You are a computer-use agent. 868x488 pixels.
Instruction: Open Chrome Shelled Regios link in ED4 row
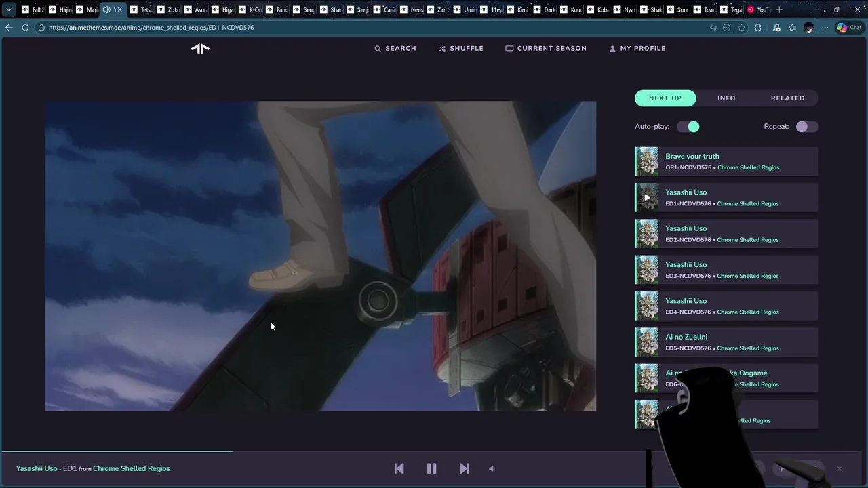(x=748, y=312)
